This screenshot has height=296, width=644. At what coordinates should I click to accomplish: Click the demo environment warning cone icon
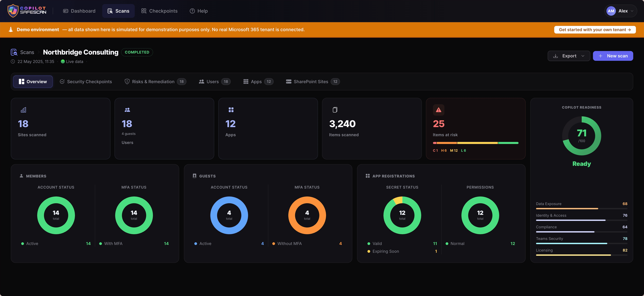pos(11,29)
